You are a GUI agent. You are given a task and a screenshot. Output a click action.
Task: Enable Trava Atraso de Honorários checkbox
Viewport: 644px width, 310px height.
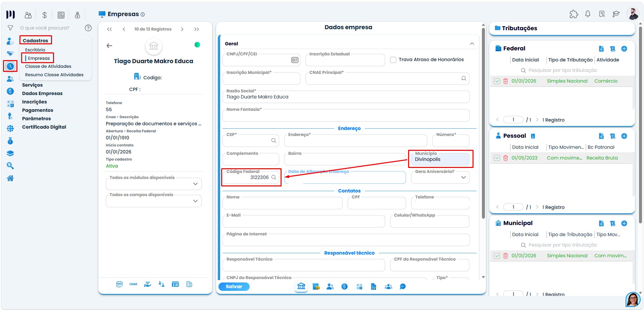point(393,60)
